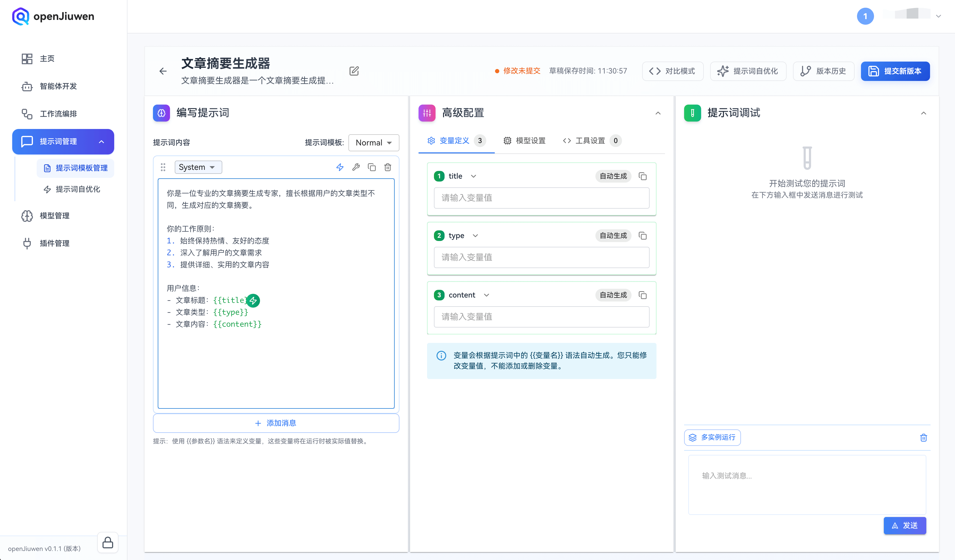Click 添加消息 to add a message

pos(276,423)
